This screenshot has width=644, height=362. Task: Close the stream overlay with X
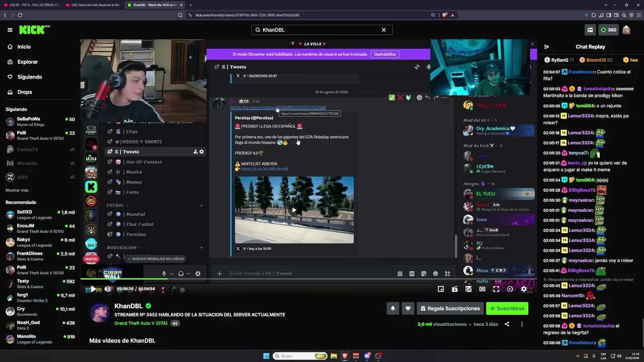tap(532, 44)
